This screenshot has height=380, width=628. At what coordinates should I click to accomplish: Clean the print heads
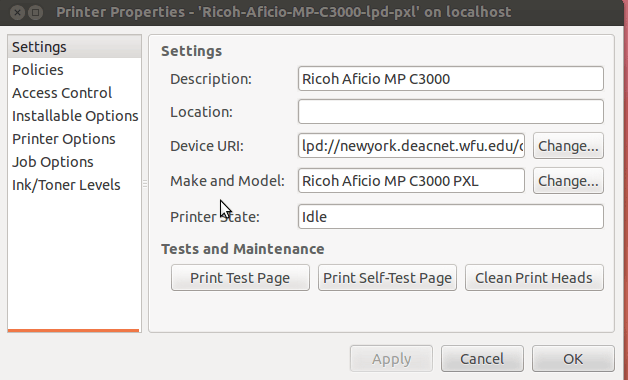click(534, 277)
